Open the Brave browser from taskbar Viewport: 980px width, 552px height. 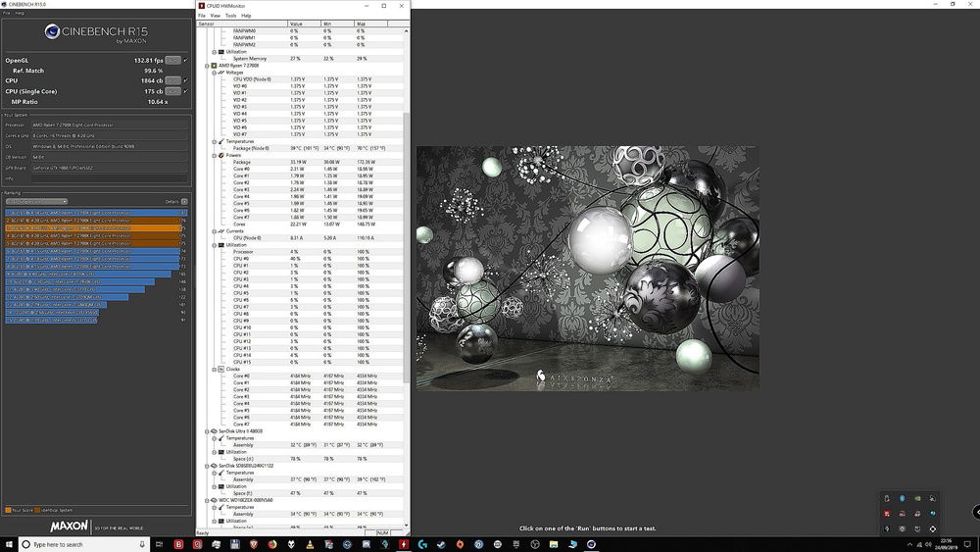click(253, 544)
